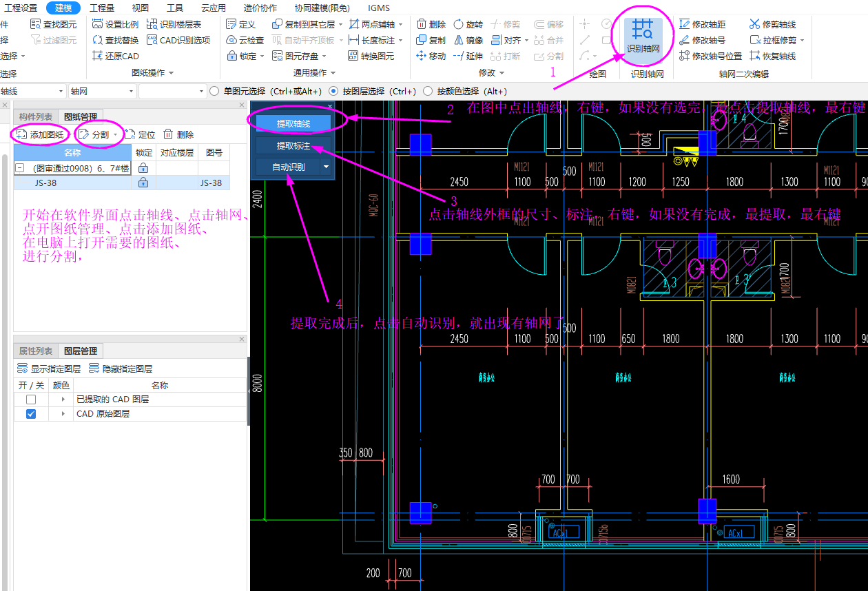Uncheck CAD 原始图层 checkbox

31,414
